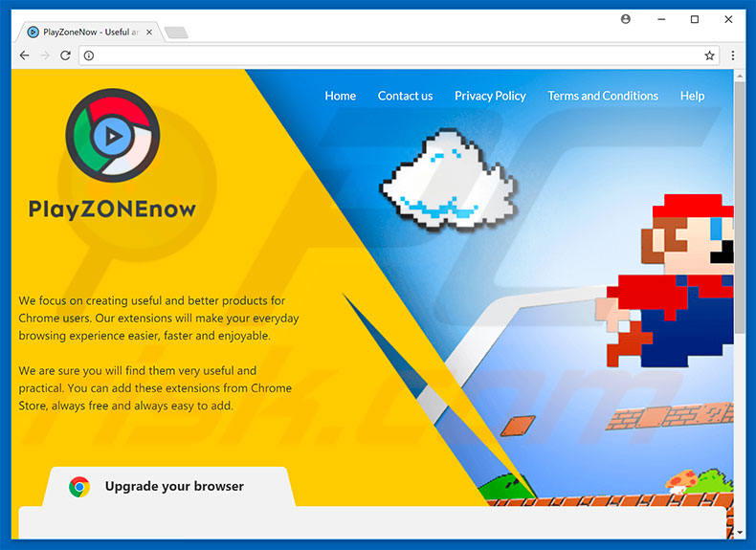This screenshot has width=756, height=550.
Task: Close the PlayZoneNow tab
Action: (149, 33)
